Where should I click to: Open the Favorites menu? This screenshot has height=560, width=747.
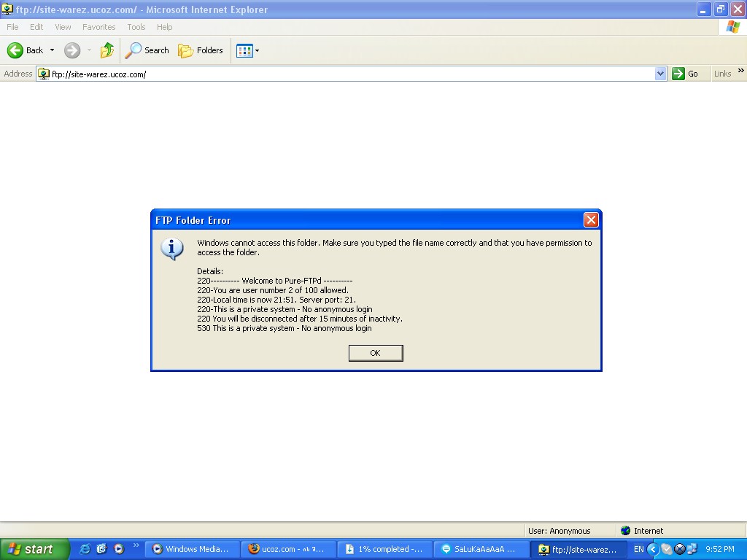click(98, 27)
